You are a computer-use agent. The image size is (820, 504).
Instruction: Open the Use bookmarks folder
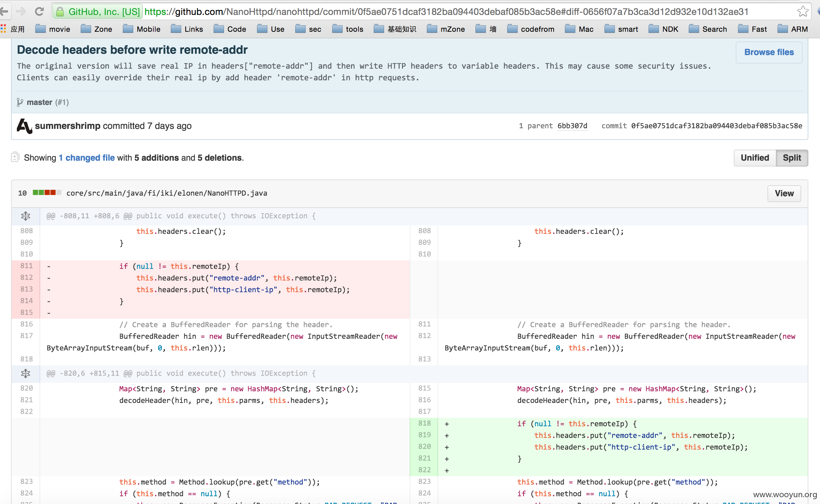coord(270,29)
